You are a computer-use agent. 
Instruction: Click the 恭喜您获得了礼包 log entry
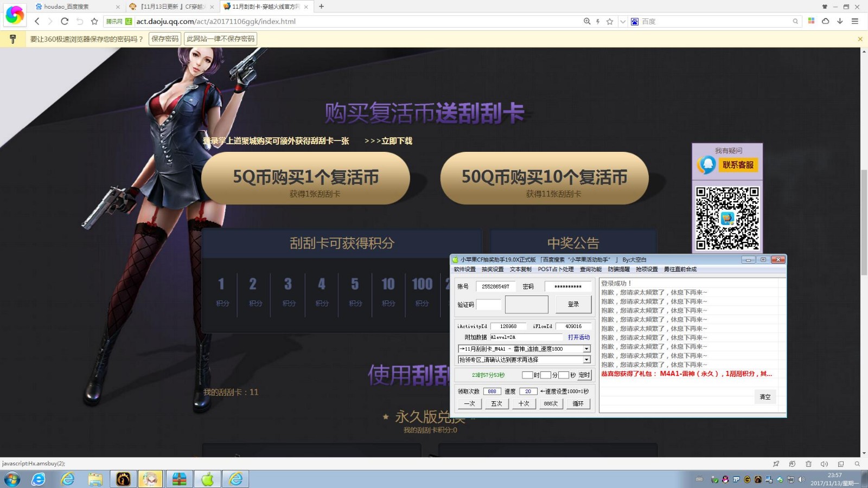coord(686,374)
